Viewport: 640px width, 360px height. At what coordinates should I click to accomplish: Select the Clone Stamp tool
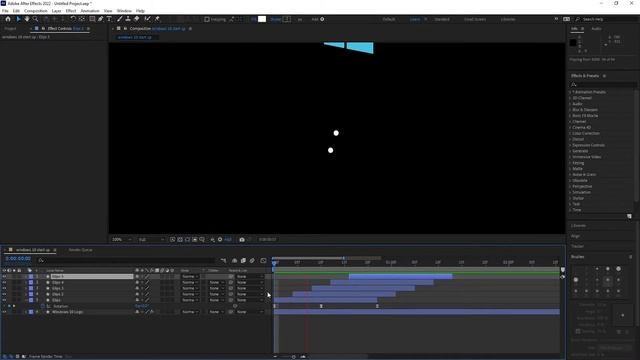pos(128,19)
